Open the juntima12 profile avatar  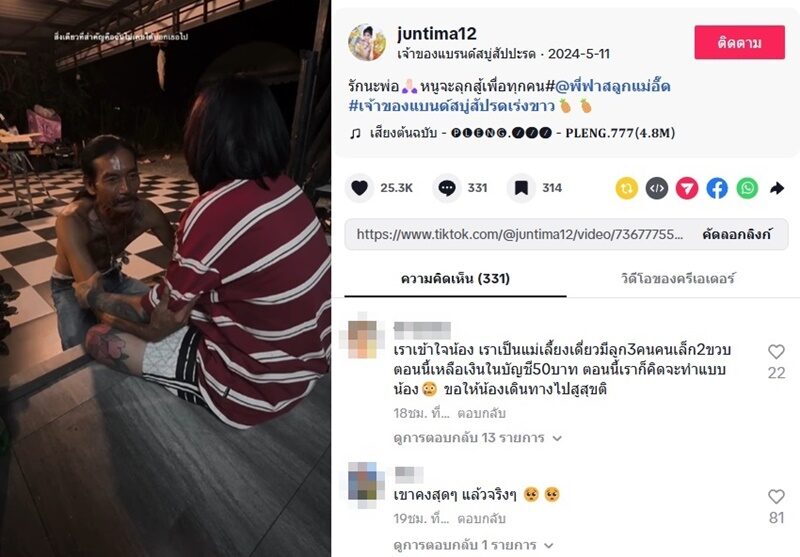tap(367, 42)
